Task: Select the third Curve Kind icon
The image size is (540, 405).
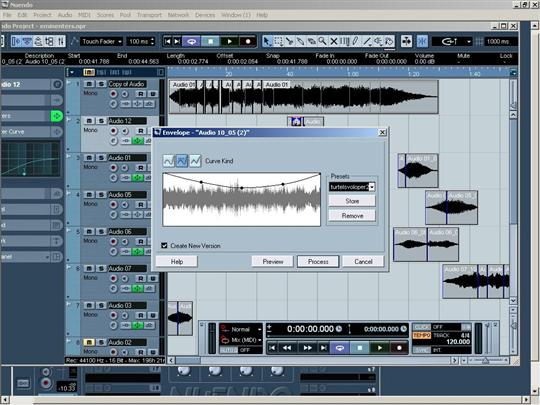Action: click(195, 161)
